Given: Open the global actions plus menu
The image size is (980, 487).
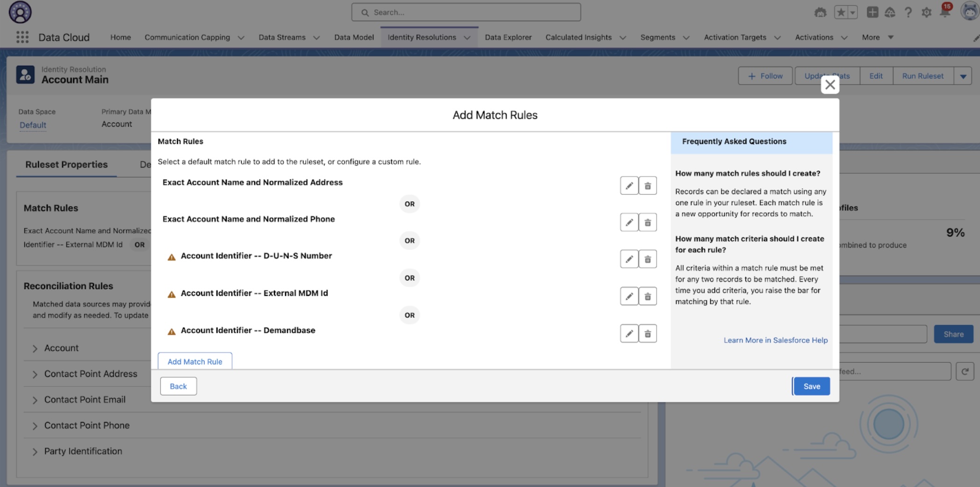Looking at the screenshot, I should (872, 12).
